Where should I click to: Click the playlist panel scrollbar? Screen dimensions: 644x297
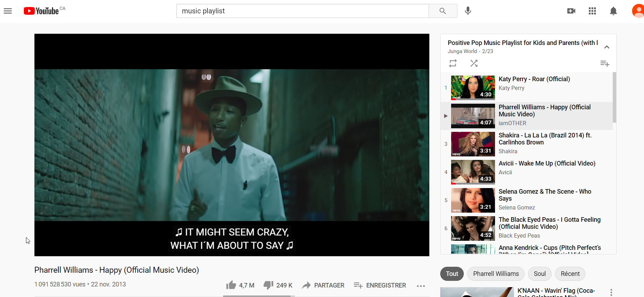point(614,97)
